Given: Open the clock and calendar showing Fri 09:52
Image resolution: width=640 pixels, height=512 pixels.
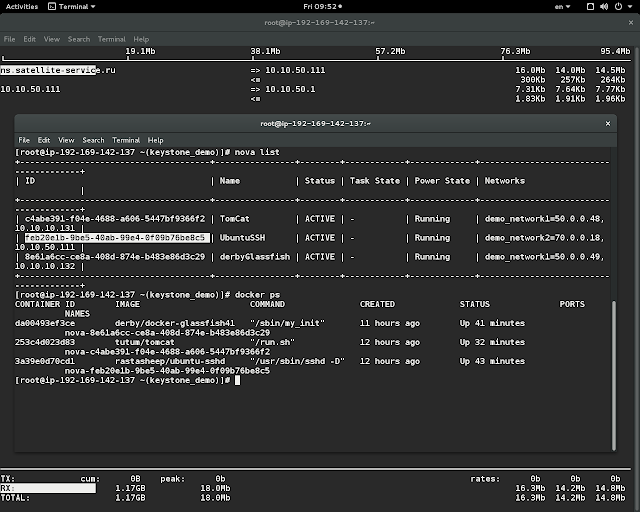Looking at the screenshot, I should point(322,7).
